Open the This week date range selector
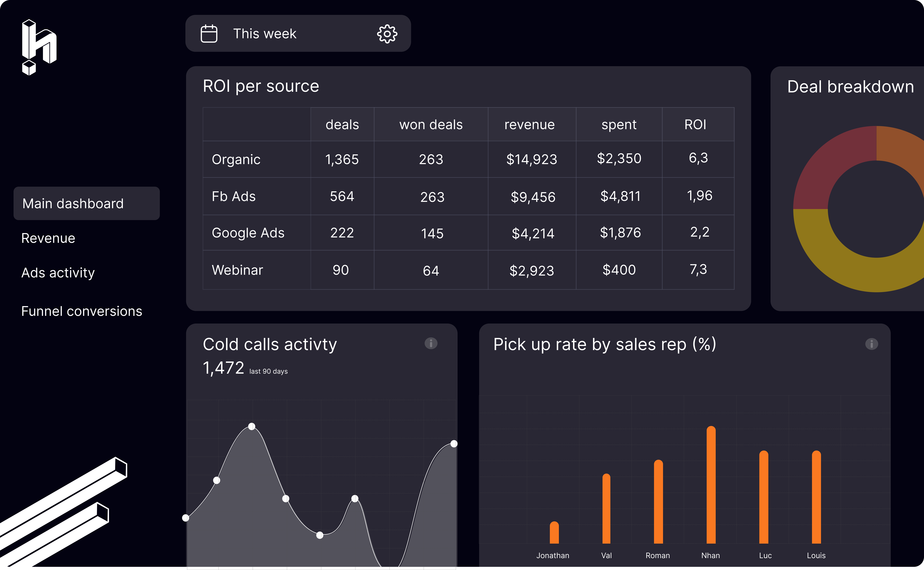 [265, 34]
